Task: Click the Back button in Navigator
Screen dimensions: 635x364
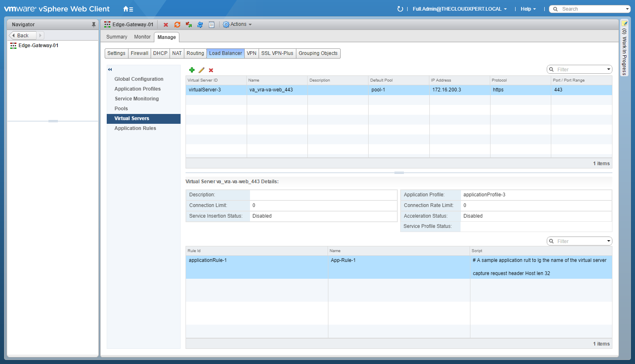Action: point(23,36)
